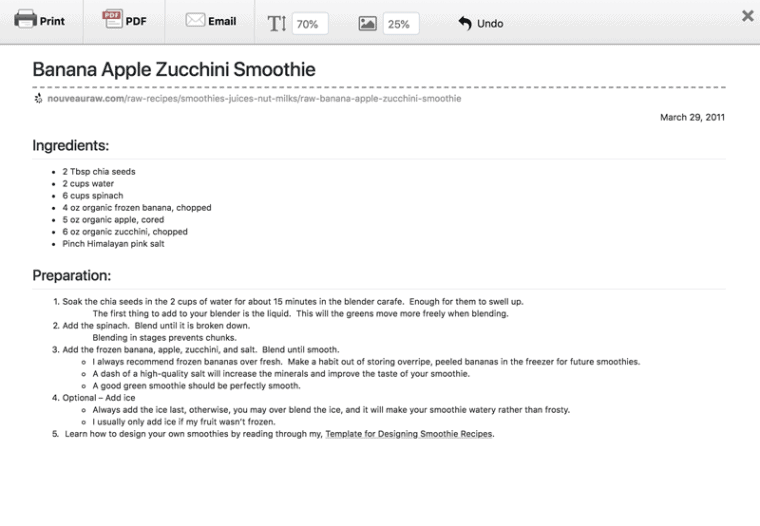
Task: Click the Banana Apple Zucchini Smoothie title
Action: 174,70
